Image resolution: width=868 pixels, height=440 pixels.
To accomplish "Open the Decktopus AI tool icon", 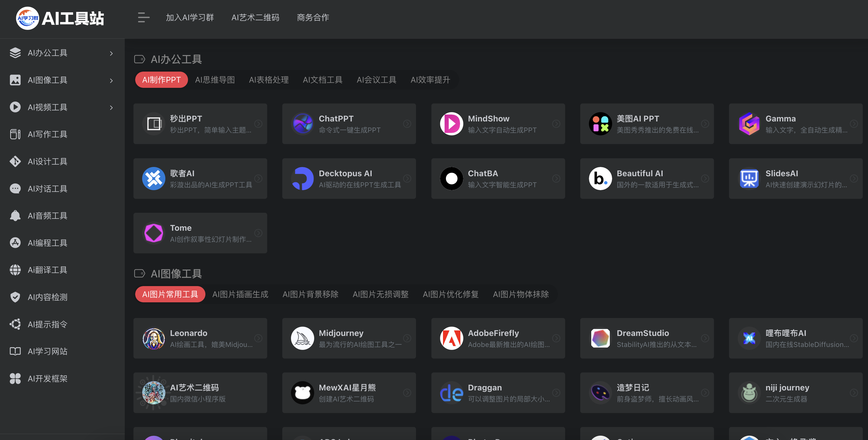I will (303, 179).
